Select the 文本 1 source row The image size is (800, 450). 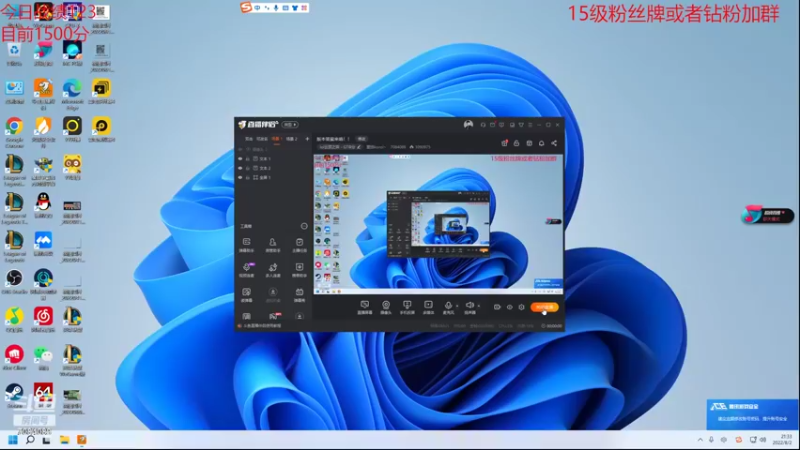pos(273,159)
